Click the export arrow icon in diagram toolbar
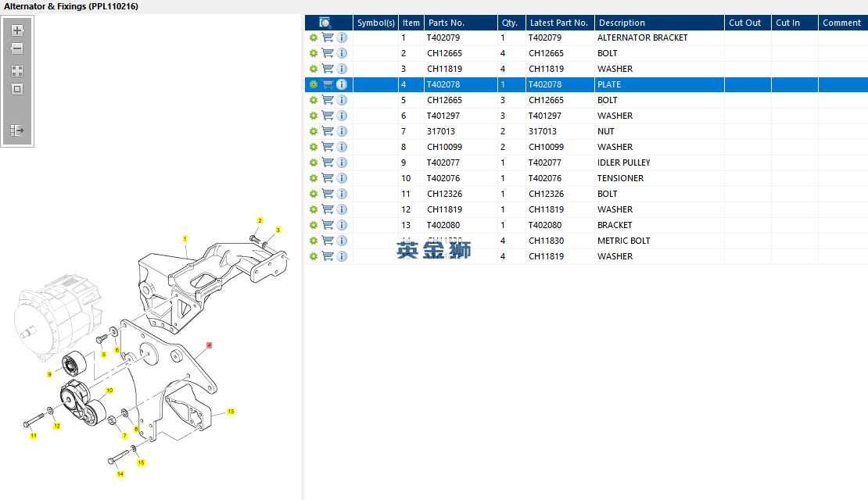 point(17,130)
